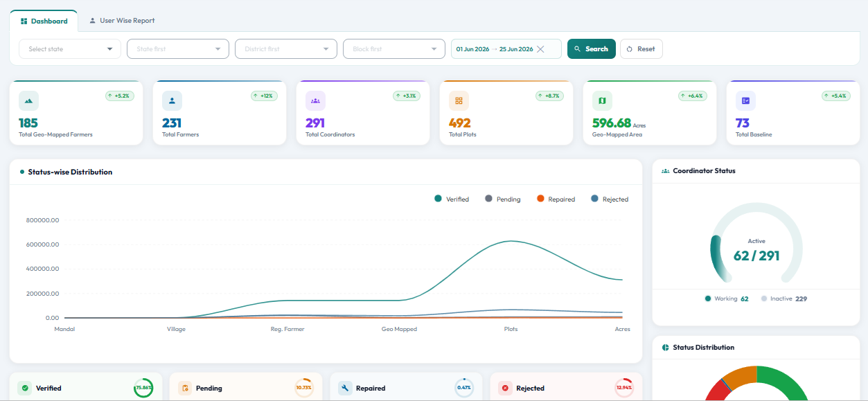Click the Plots label on chart axis

pos(511,329)
